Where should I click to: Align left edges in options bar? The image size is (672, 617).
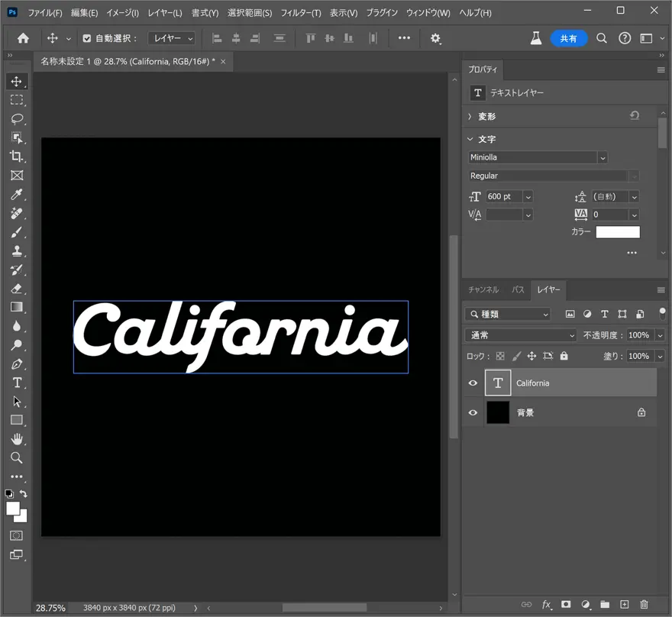coord(218,38)
